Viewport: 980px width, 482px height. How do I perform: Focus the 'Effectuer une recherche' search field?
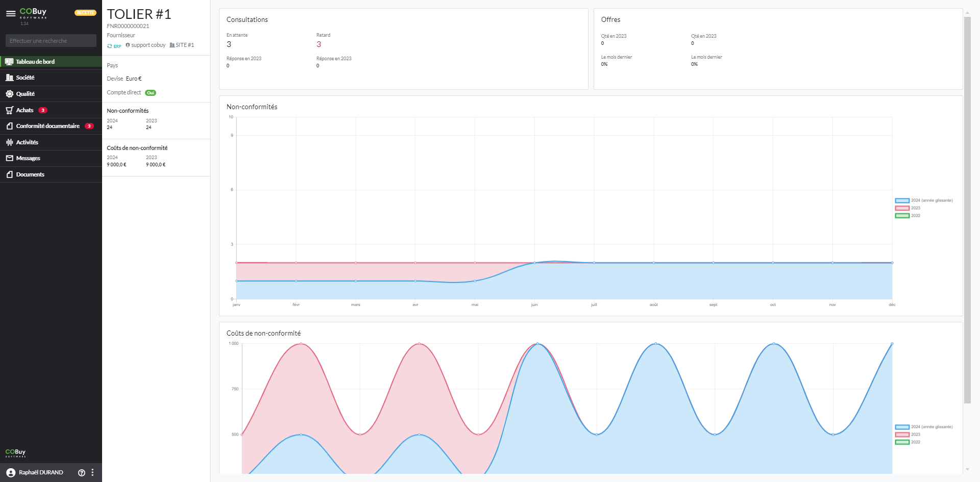pyautogui.click(x=51, y=41)
